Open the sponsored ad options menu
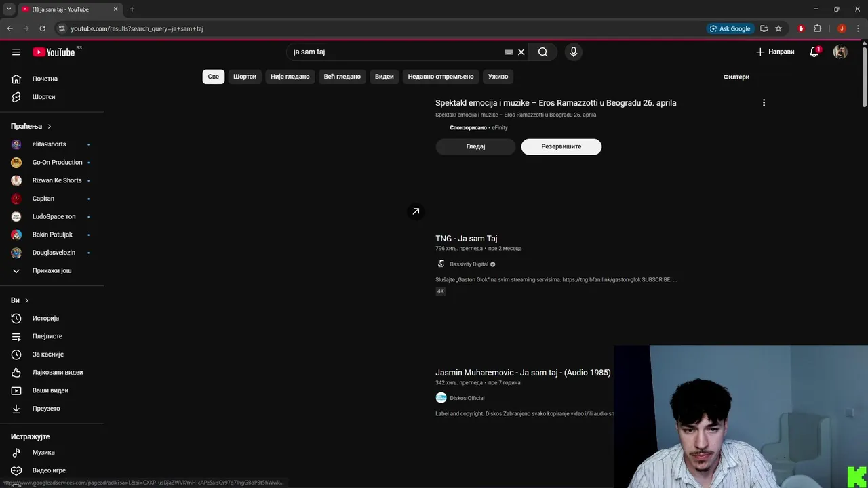 pos(764,103)
